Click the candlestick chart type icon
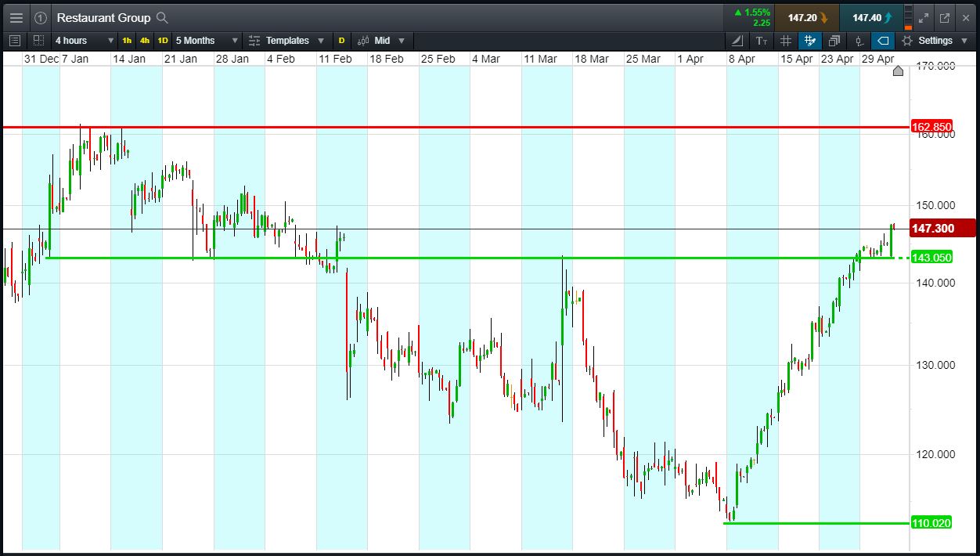Screen dimensions: 980x556 click(x=364, y=41)
